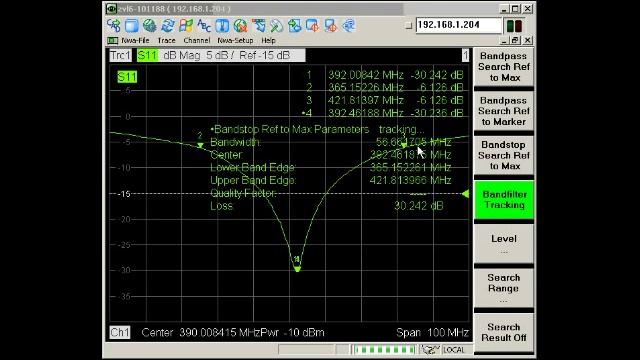Screen dimensions: 640x360
Task: Restore the inner Nwa document window
Action: point(515,40)
